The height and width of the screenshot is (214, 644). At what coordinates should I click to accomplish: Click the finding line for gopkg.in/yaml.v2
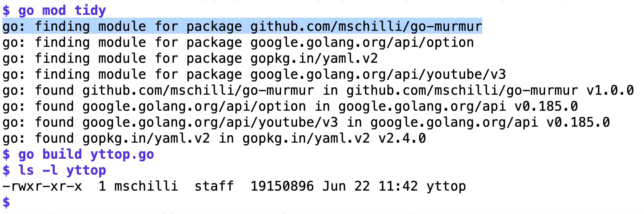tap(190, 58)
